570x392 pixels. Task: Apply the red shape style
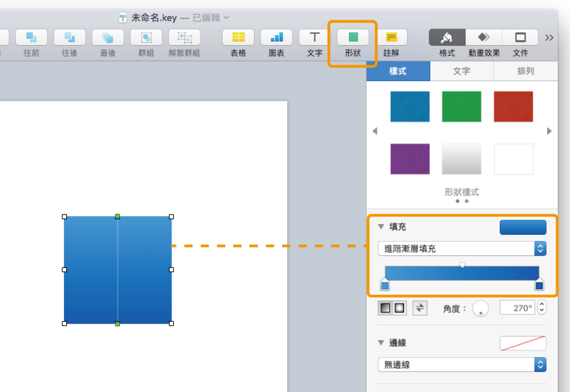tap(513, 106)
